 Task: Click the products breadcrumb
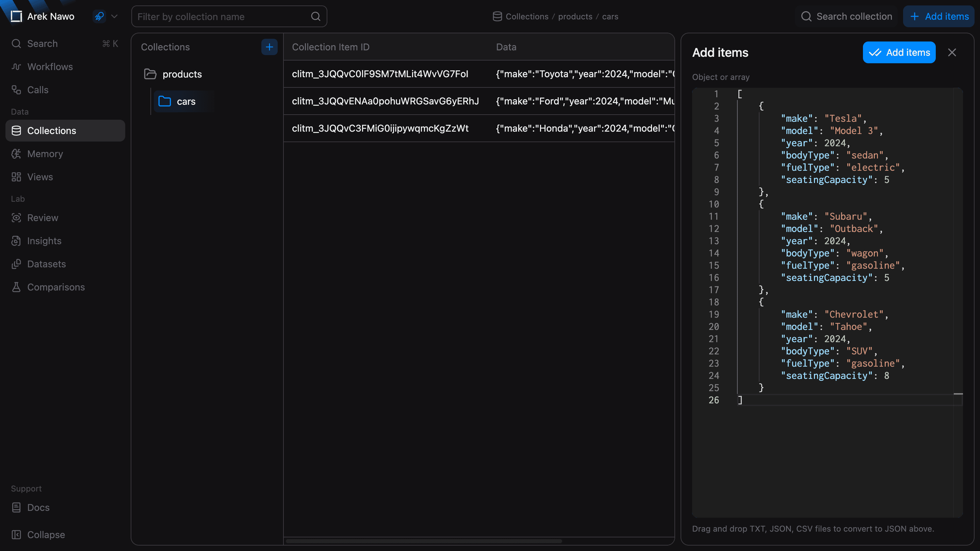click(x=575, y=17)
